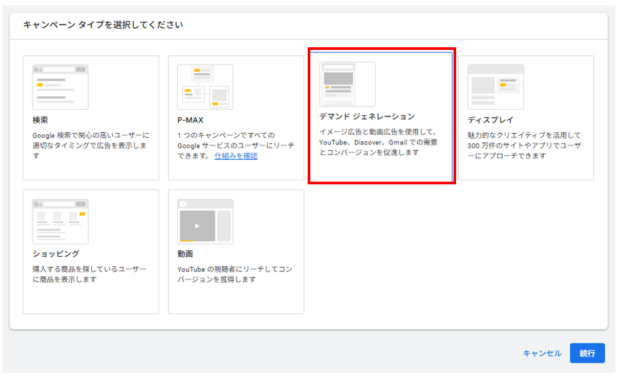This screenshot has width=620, height=376.
Task: Select the 検索 campaign type icon
Action: pos(60,87)
